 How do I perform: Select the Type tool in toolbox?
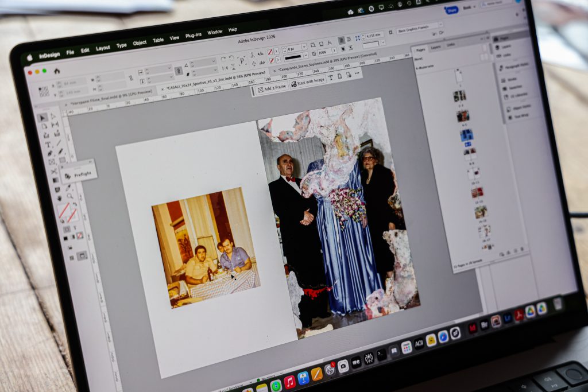(48, 145)
